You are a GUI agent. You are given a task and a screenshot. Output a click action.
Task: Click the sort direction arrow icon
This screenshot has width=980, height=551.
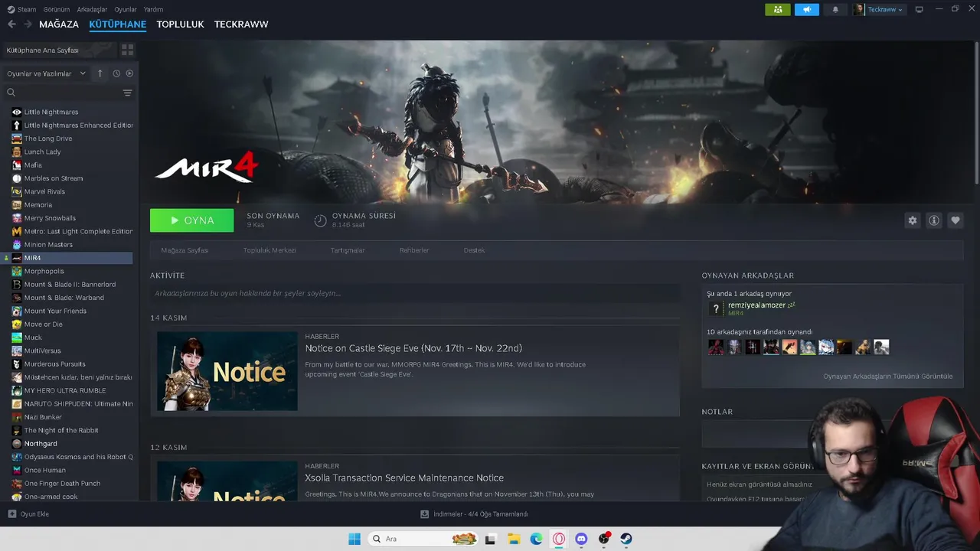tap(100, 73)
